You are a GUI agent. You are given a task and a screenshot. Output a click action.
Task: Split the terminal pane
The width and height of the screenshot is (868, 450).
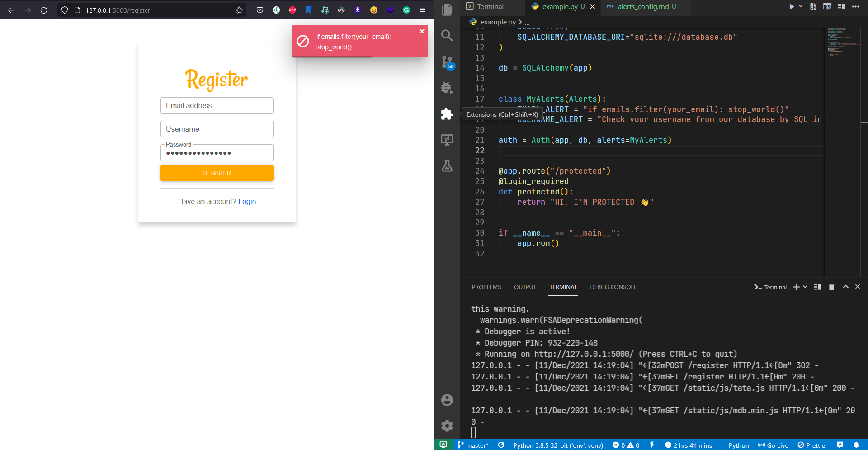pyautogui.click(x=817, y=287)
